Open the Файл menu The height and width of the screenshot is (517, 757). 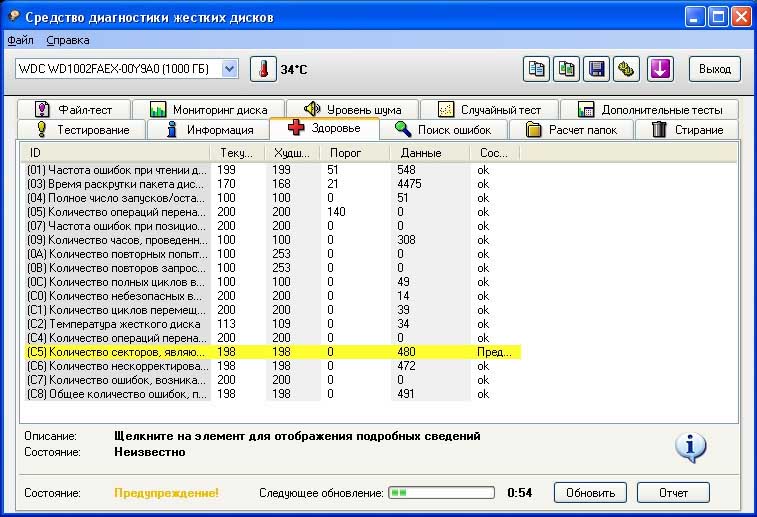(20, 40)
